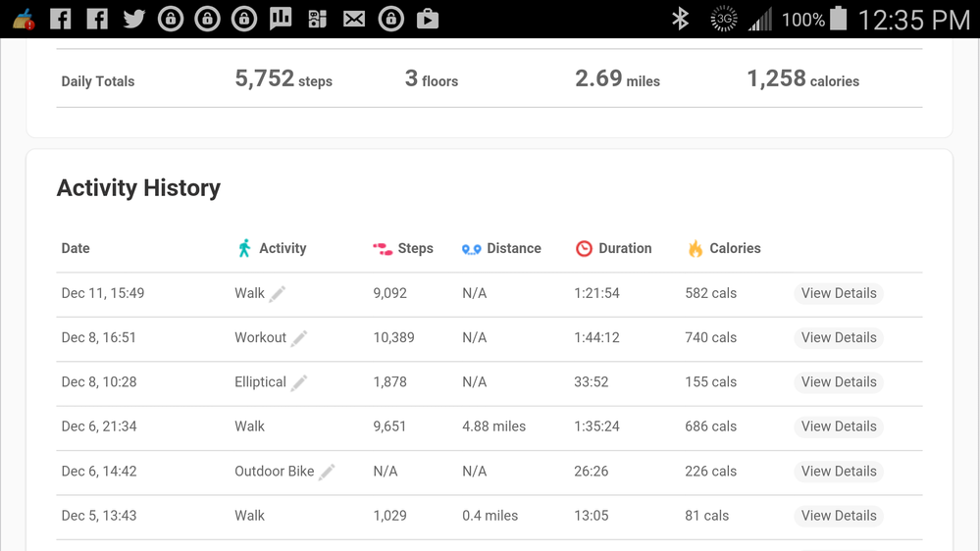Tap the 12:35 PM clock

913,20
